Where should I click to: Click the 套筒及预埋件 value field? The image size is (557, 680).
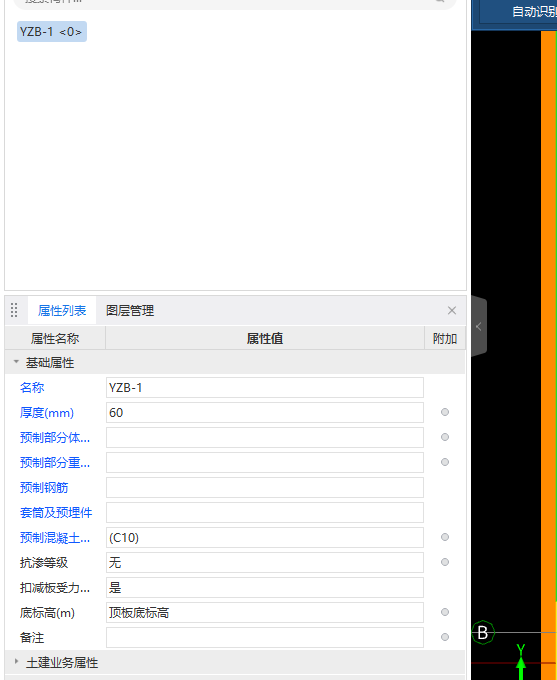tap(265, 513)
